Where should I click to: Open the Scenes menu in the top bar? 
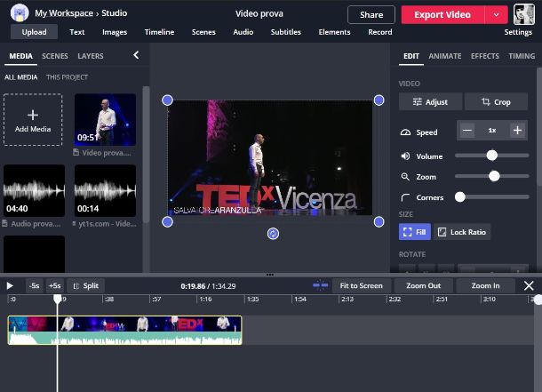pyautogui.click(x=203, y=32)
